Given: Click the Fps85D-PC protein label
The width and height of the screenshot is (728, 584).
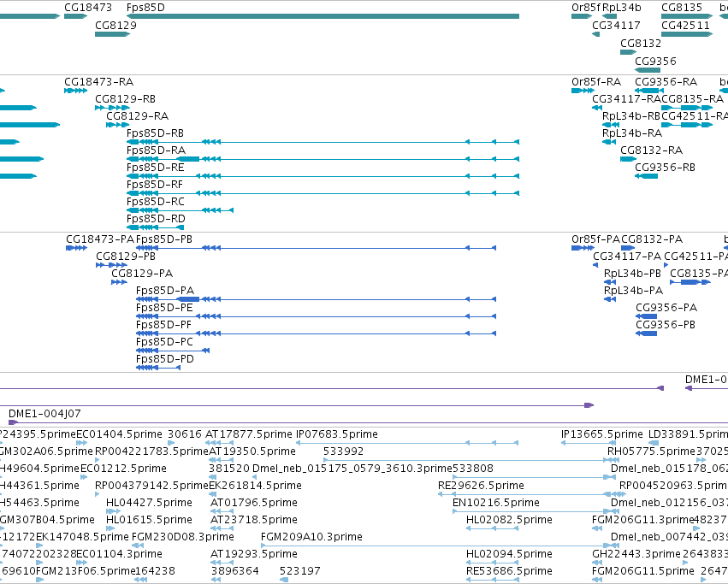Looking at the screenshot, I should [164, 342].
